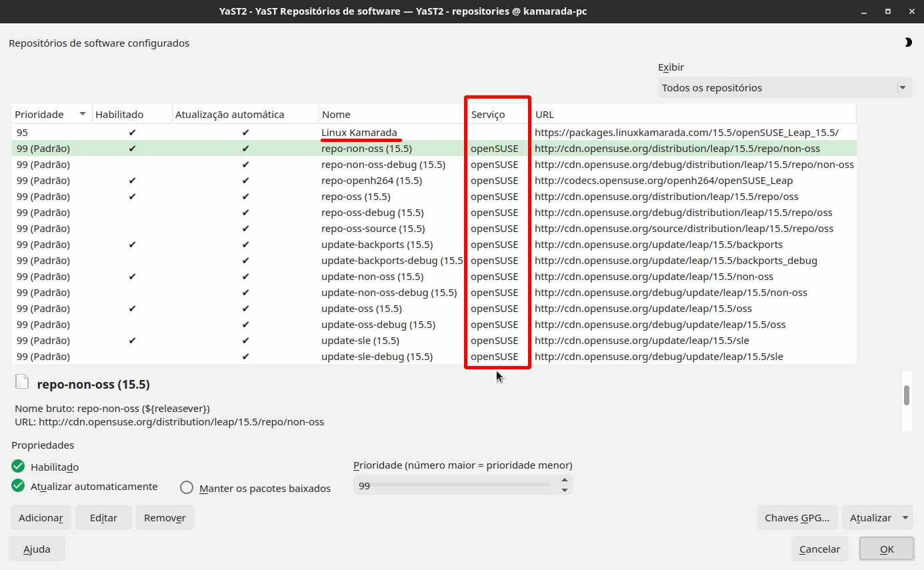Toggle Habilitado checkmark for update-oss (15.5) row
The width and height of the screenshot is (924, 570).
pos(132,309)
